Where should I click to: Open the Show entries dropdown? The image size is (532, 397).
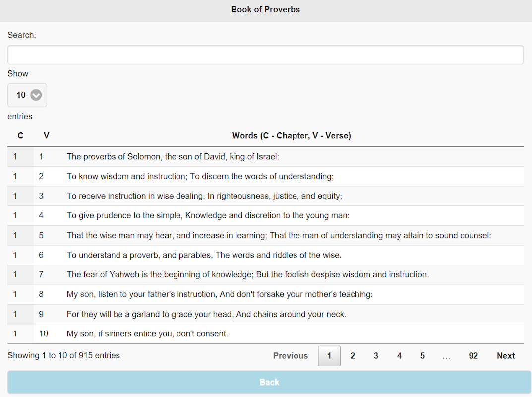pos(27,95)
